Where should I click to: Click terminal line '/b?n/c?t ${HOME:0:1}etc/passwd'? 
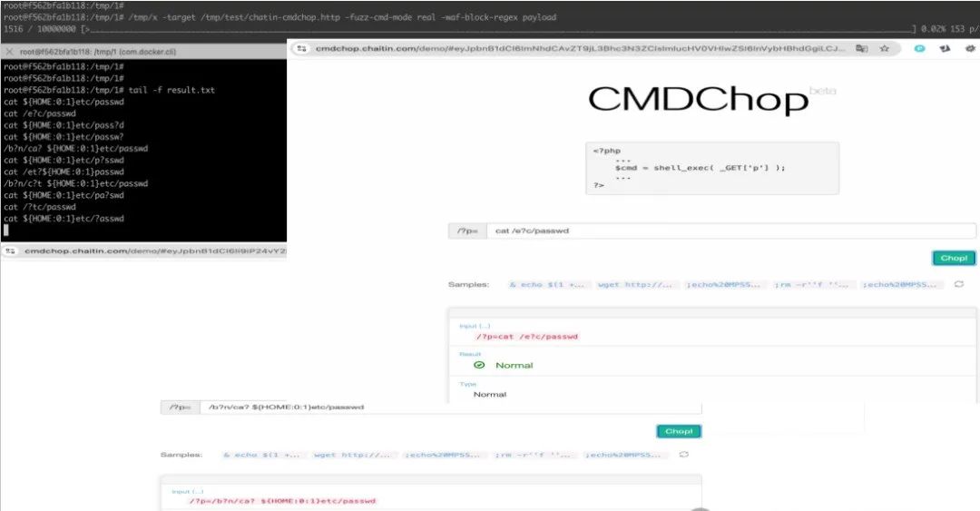tap(75, 183)
